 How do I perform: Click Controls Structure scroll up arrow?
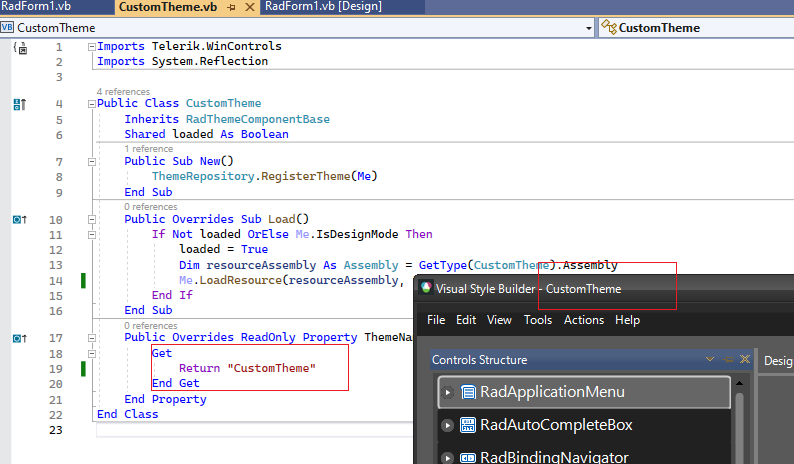tap(739, 383)
